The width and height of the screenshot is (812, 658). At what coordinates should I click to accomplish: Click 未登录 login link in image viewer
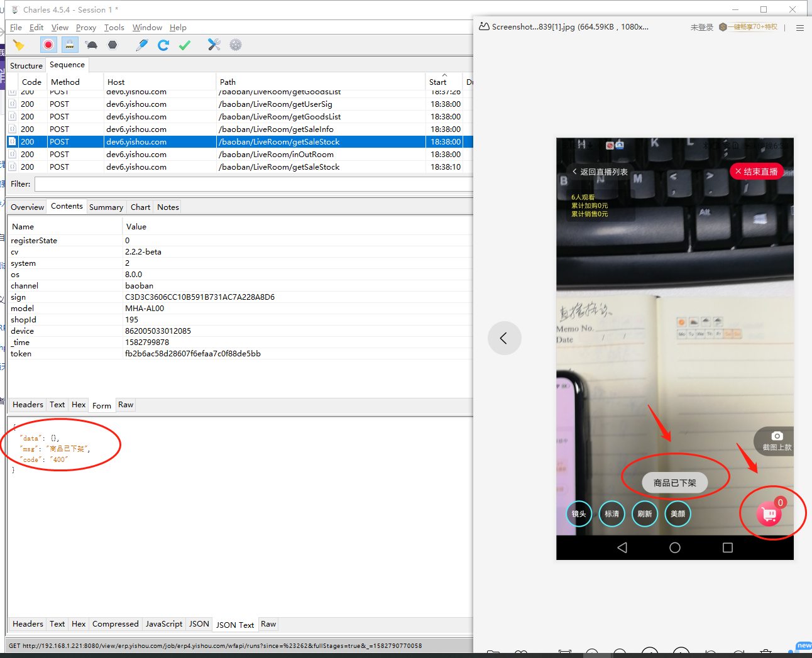coord(702,27)
